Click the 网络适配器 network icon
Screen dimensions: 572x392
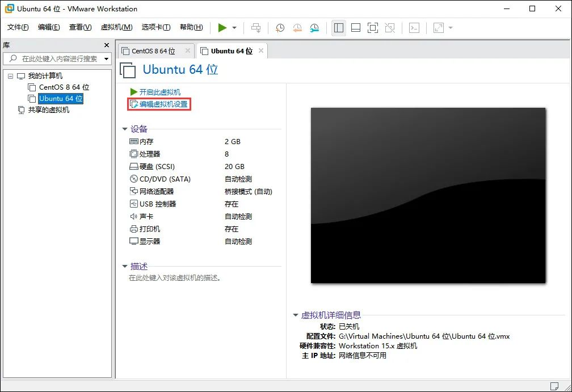click(133, 191)
